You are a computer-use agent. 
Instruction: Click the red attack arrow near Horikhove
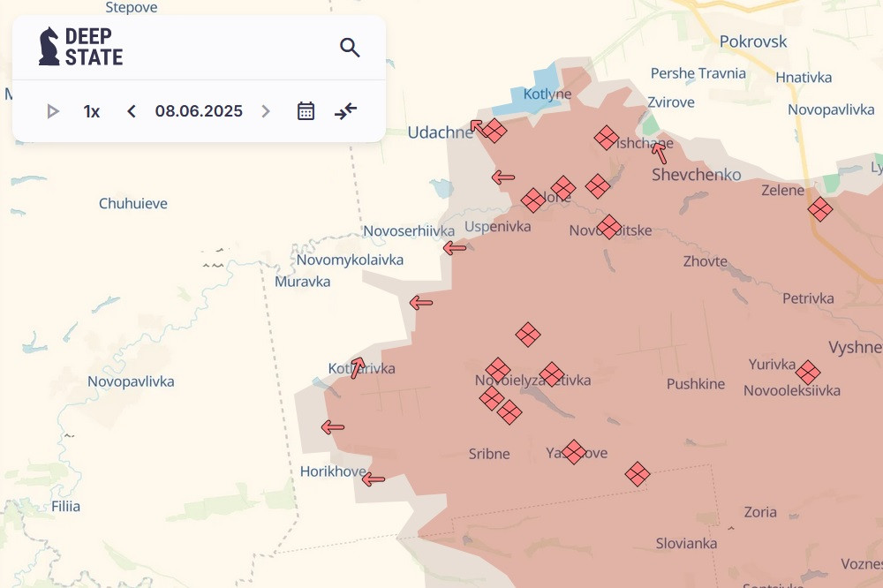click(x=374, y=479)
